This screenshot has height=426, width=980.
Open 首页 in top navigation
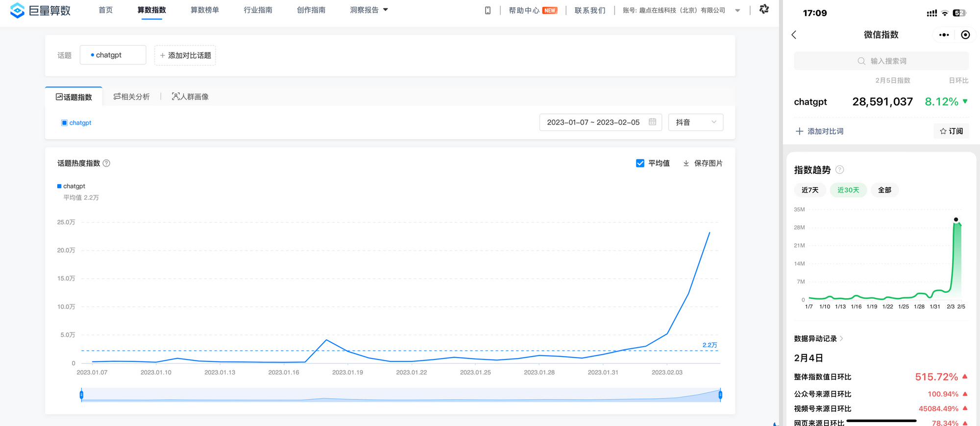[105, 10]
